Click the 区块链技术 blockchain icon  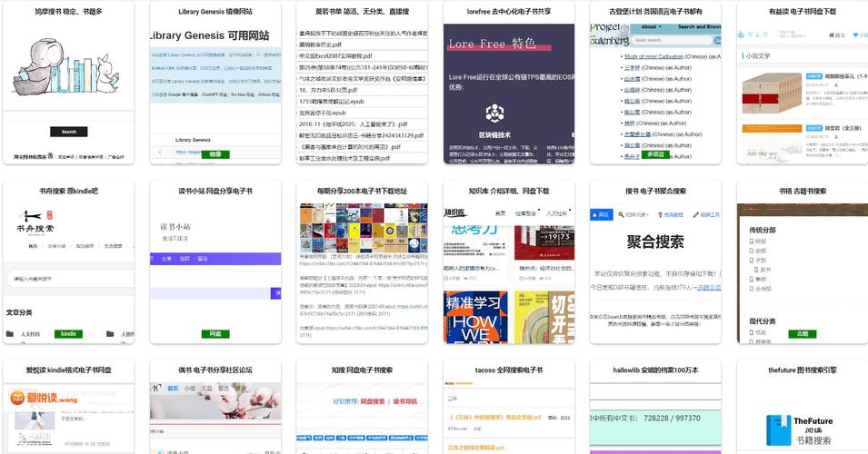[x=494, y=113]
